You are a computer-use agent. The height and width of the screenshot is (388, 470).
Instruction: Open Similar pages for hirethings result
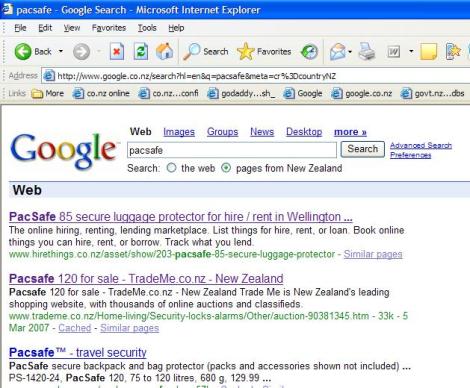(x=373, y=254)
